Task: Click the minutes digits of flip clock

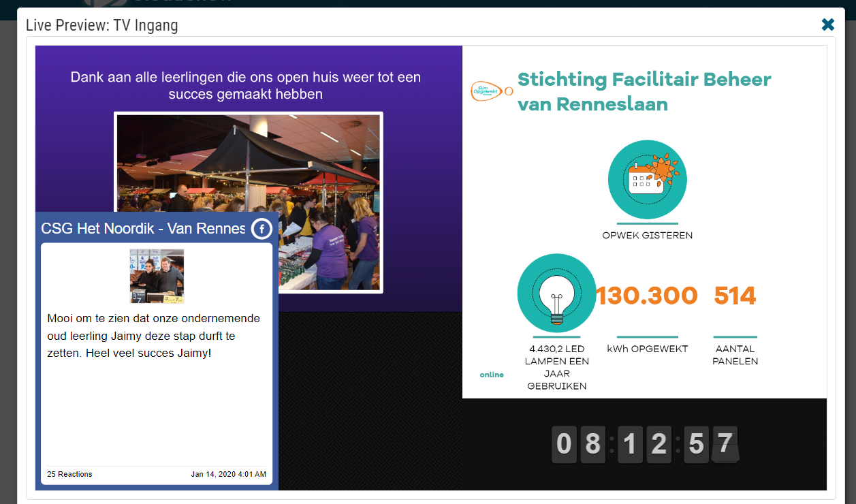Action: pos(644,444)
